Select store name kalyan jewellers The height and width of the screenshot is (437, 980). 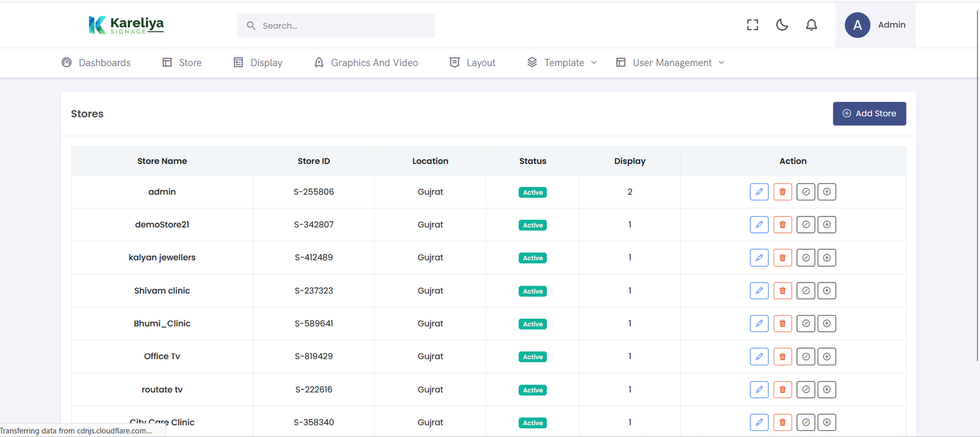click(x=162, y=257)
